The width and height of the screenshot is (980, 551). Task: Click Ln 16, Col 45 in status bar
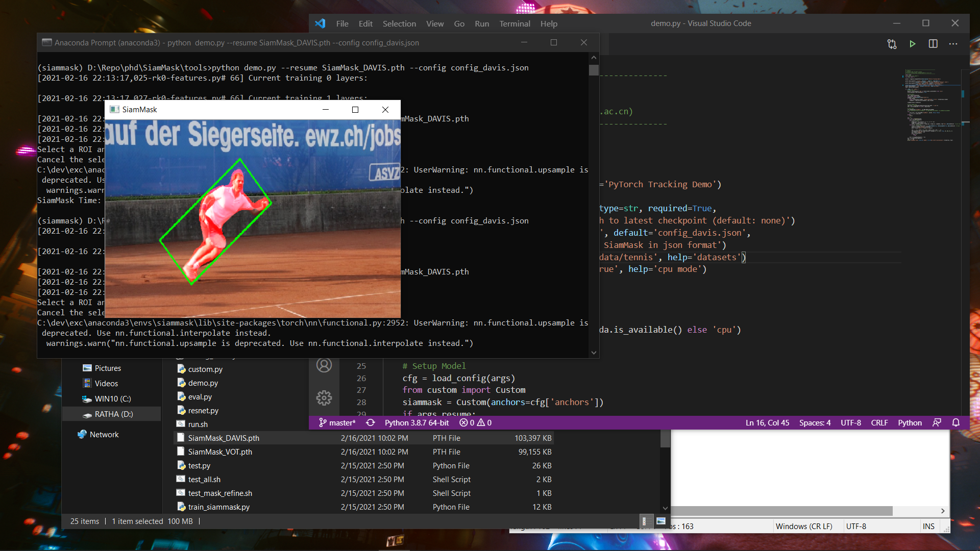(767, 422)
